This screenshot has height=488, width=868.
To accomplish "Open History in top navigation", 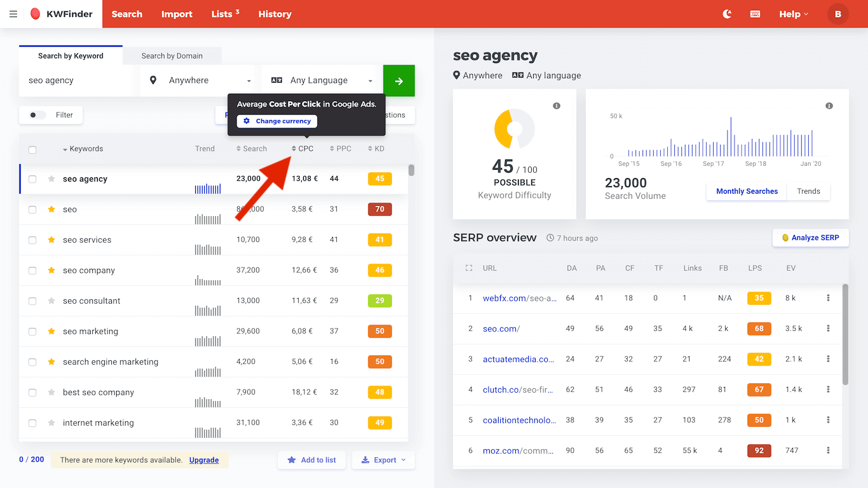I will (x=275, y=14).
